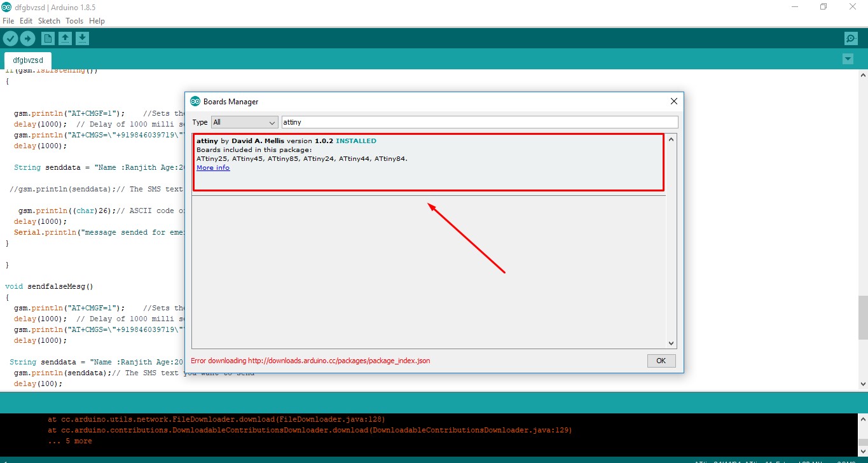Click the DownloadableContributionsDownloader console line
This screenshot has width=868, height=463.
click(x=310, y=430)
